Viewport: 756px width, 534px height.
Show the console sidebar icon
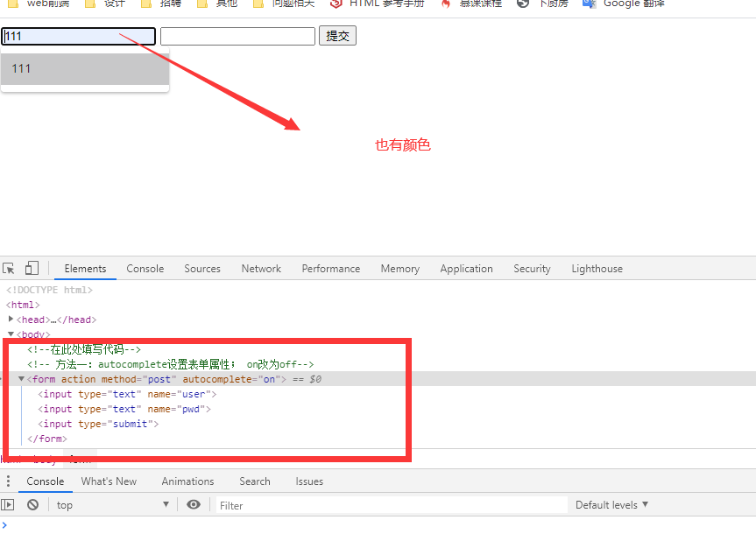point(8,504)
